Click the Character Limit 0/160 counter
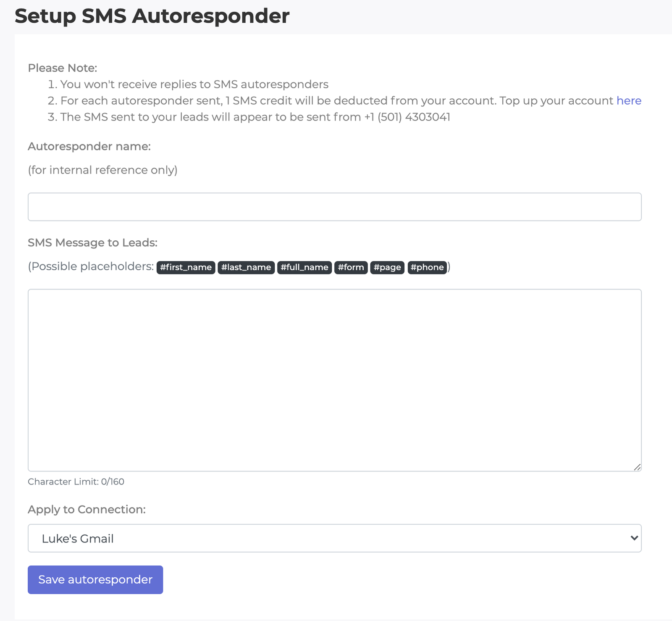Viewport: 672px width, 621px height. pos(76,482)
